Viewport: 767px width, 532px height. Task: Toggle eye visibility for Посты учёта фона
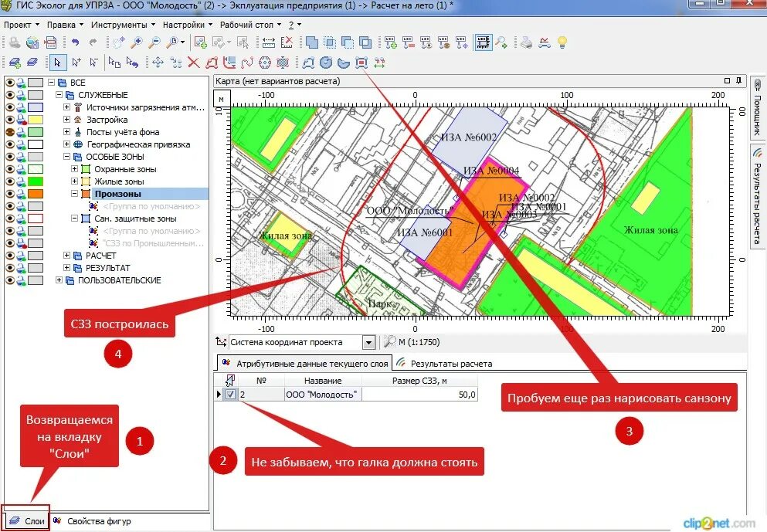pos(10,132)
